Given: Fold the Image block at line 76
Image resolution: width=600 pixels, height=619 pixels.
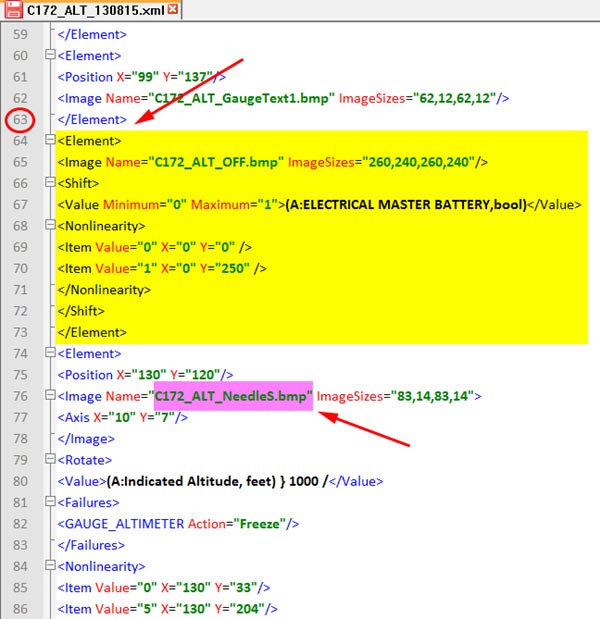Looking at the screenshot, I should click(50, 396).
